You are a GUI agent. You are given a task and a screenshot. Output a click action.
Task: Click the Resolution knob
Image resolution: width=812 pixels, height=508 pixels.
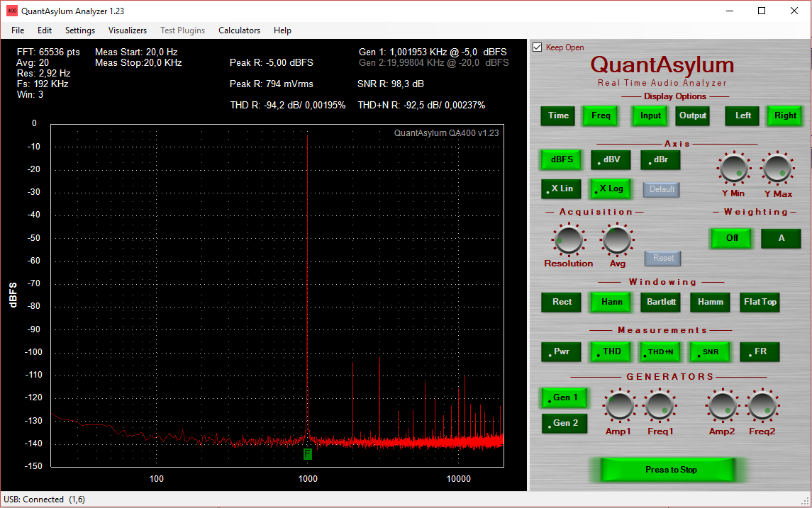coord(569,239)
